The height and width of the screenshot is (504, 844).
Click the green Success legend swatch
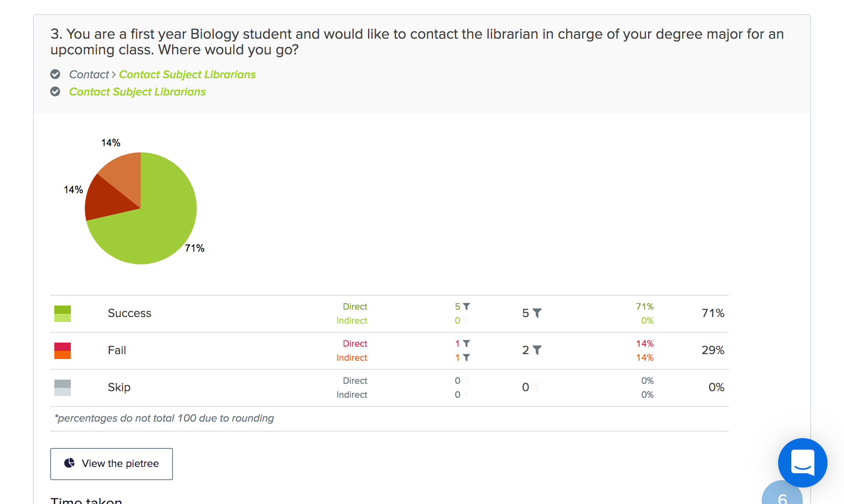coord(63,313)
